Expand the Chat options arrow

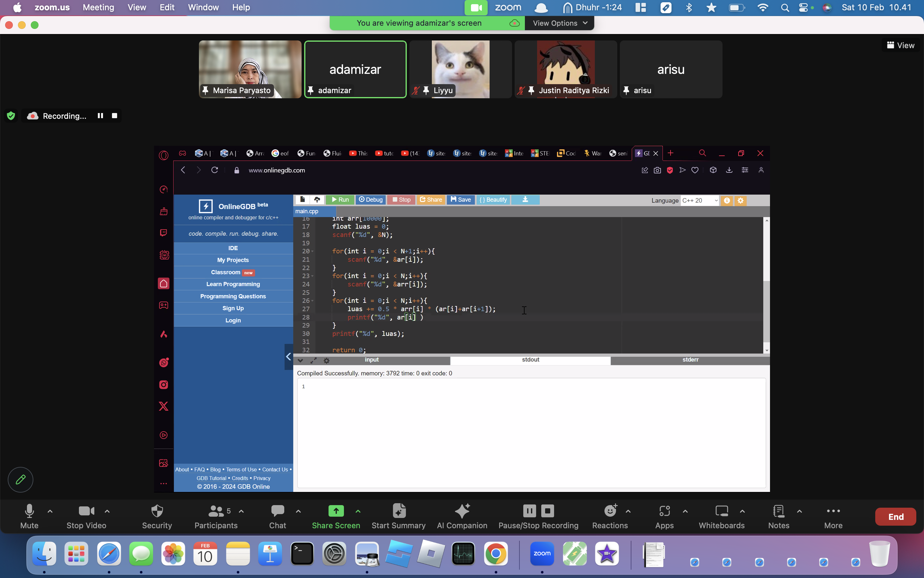(x=299, y=511)
